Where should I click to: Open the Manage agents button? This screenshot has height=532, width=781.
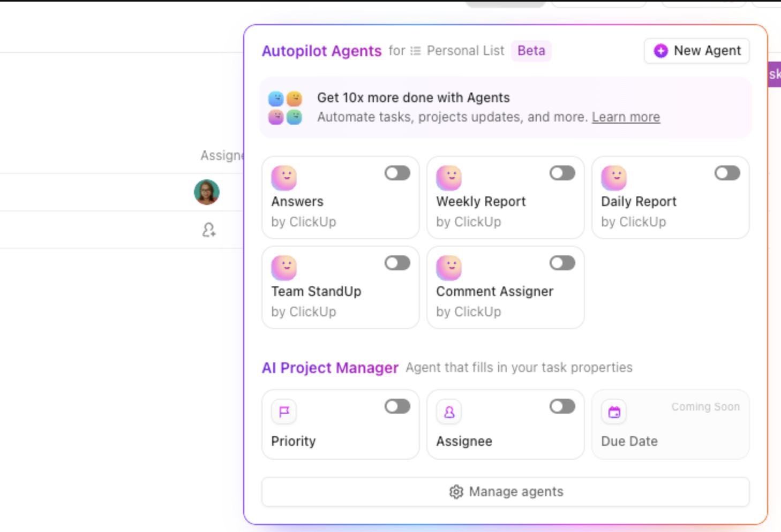tap(506, 492)
